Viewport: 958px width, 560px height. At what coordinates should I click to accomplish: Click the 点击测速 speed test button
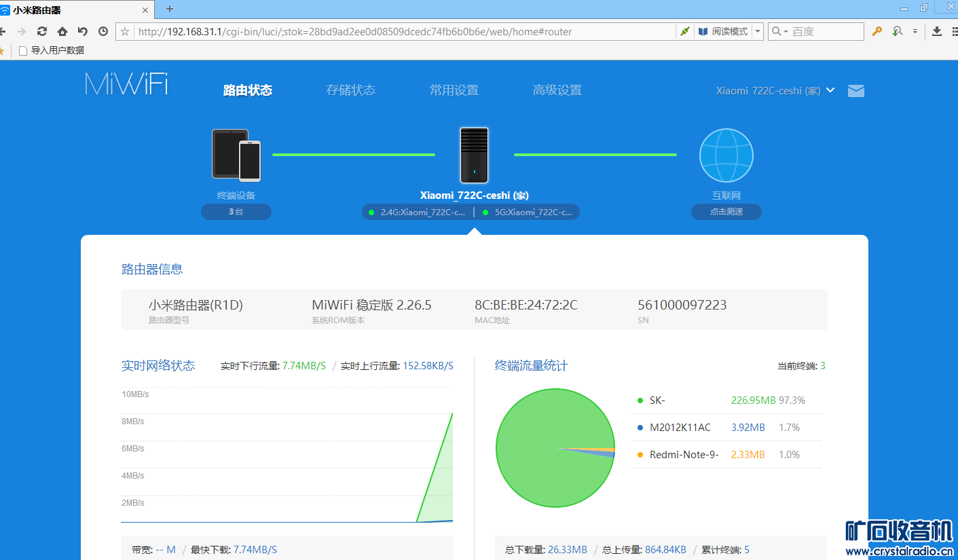click(726, 212)
